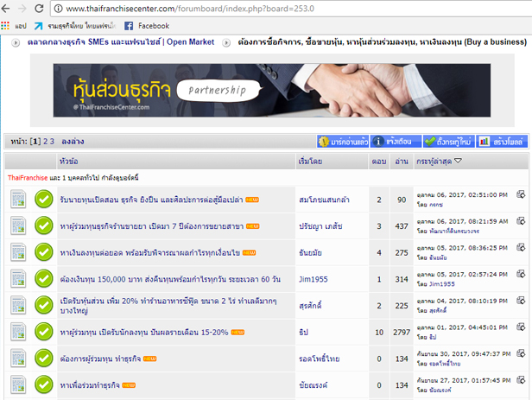This screenshot has height=400, width=532.
Task: Click green check icon on 90-views row
Action: (44, 200)
